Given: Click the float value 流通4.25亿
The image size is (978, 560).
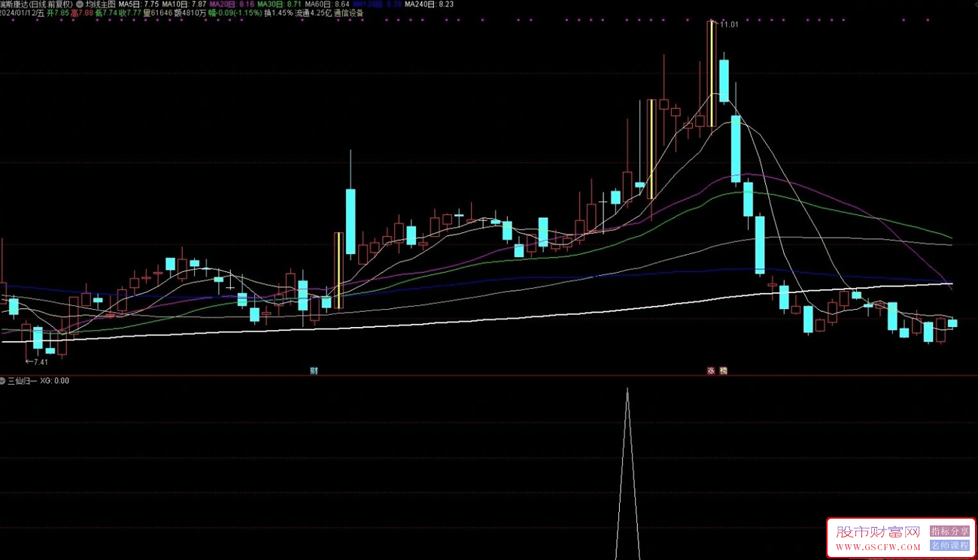Looking at the screenshot, I should 312,13.
